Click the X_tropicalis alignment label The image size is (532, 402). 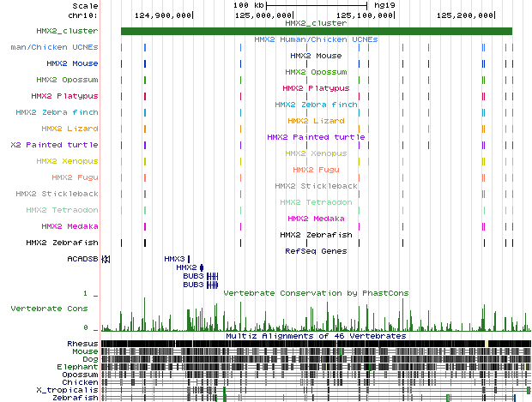(x=74, y=390)
